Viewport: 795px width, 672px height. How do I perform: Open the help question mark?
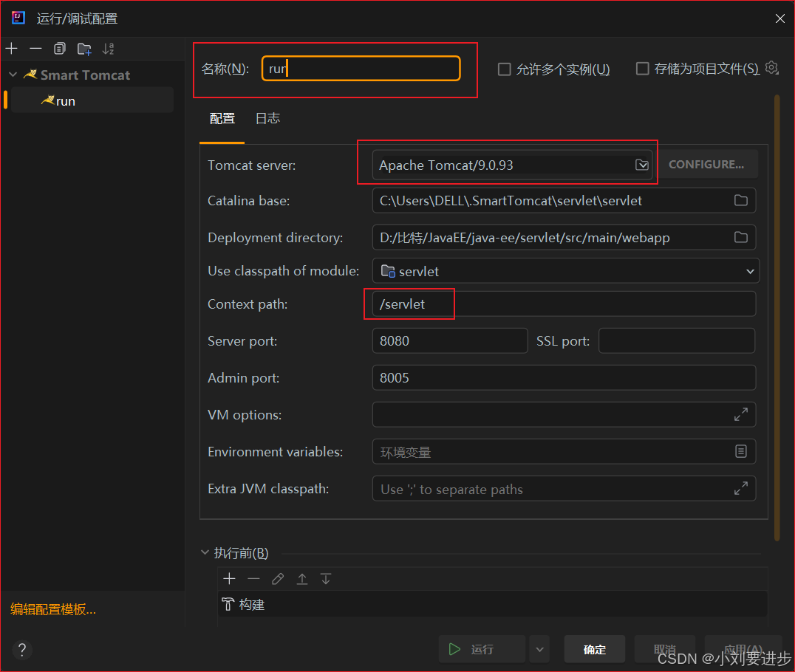pos(22,650)
